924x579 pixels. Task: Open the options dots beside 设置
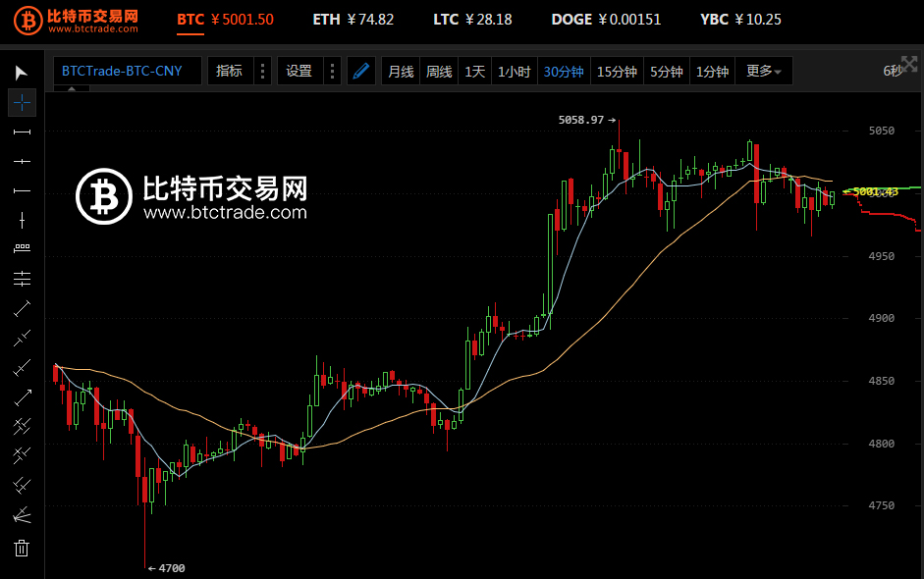pos(332,72)
